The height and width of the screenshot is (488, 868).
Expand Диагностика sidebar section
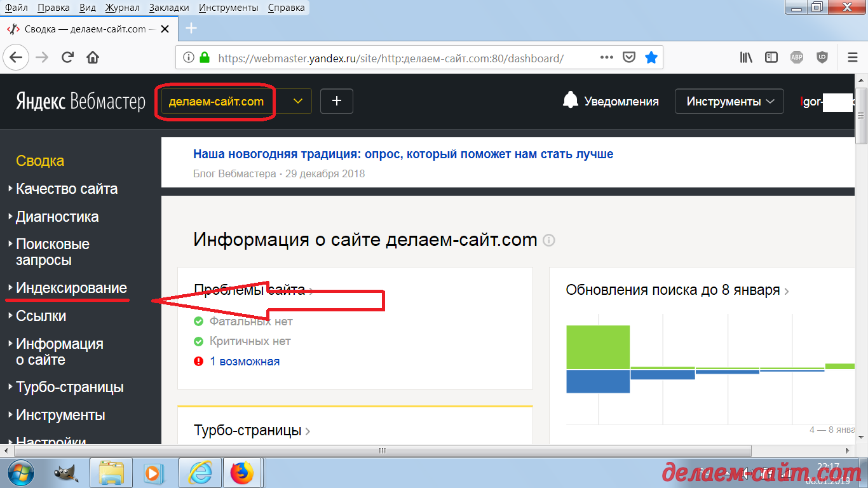pos(57,217)
